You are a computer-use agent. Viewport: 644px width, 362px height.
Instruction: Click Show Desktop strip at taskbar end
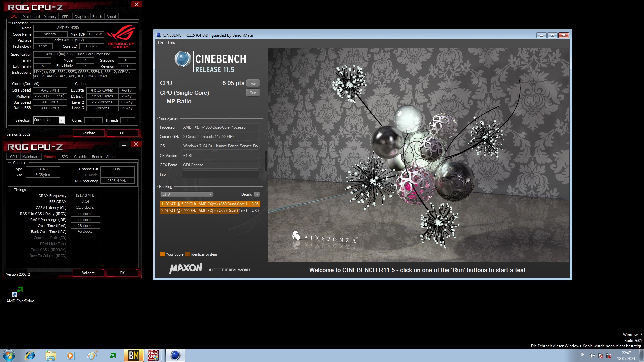641,355
